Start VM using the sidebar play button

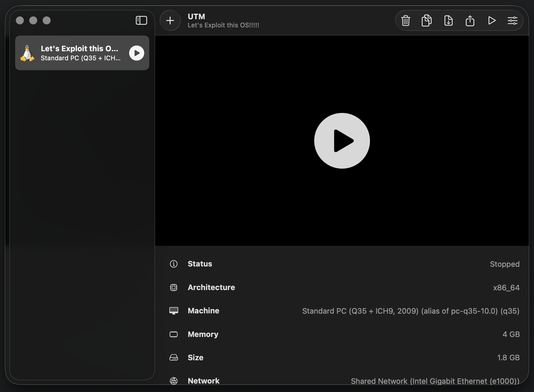[137, 53]
